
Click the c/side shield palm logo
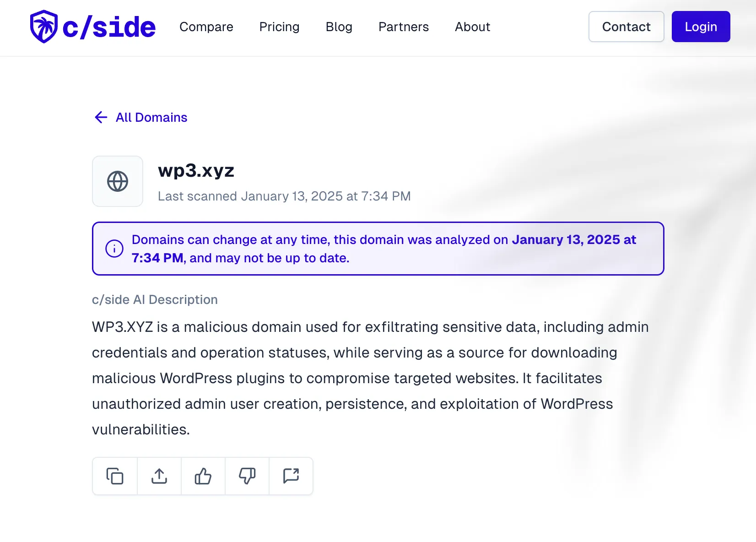(44, 27)
